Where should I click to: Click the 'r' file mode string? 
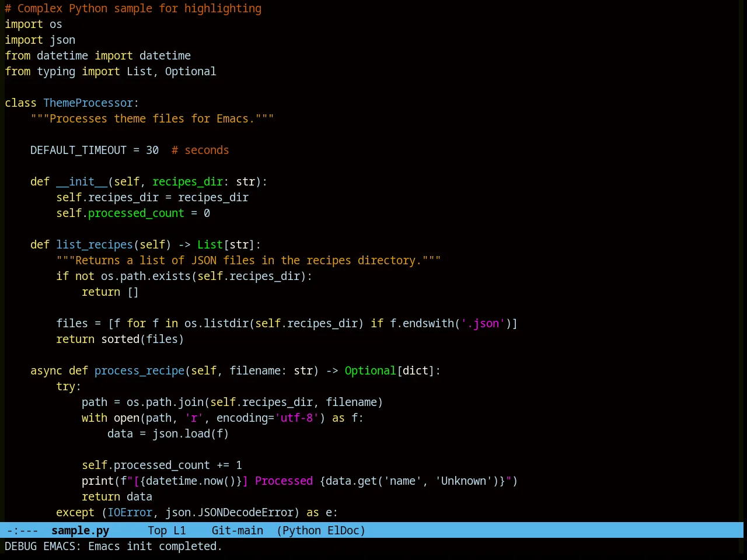[194, 418]
